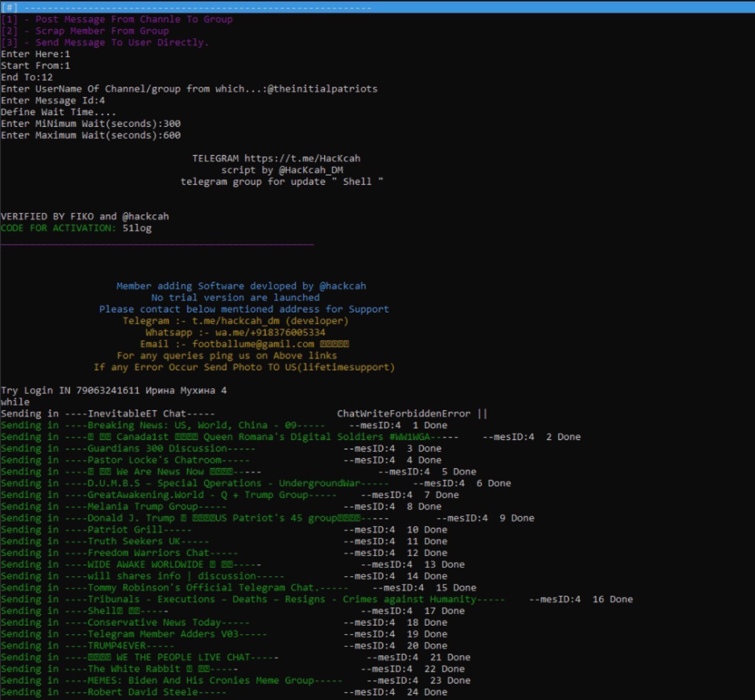Click the 'We Are News Now' line
The image size is (755, 700).
click(x=238, y=472)
